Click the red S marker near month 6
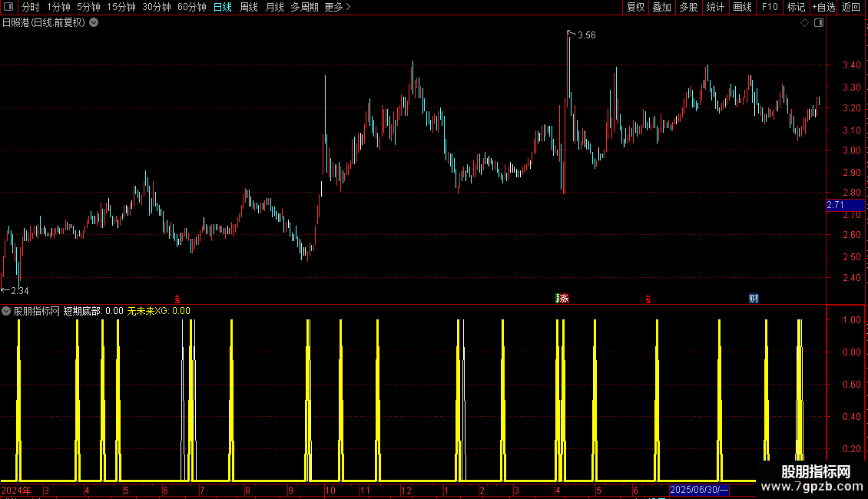The width and height of the screenshot is (868, 499). pos(177,299)
